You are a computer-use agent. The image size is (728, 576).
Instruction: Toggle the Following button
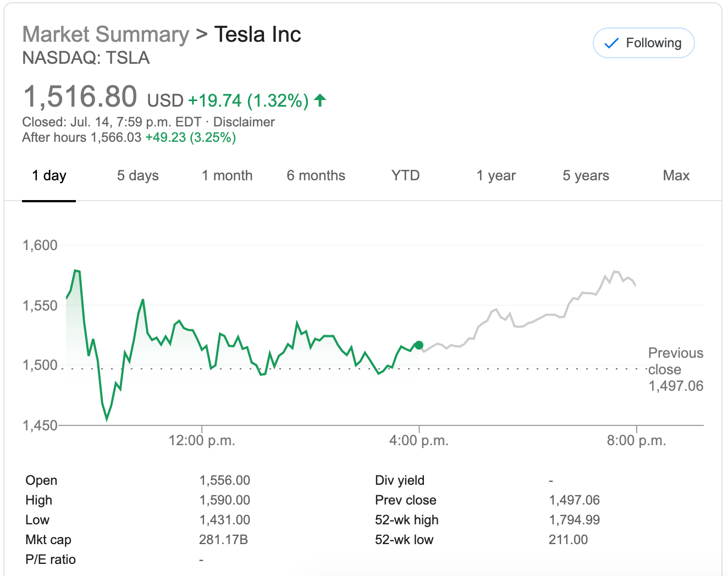(643, 43)
